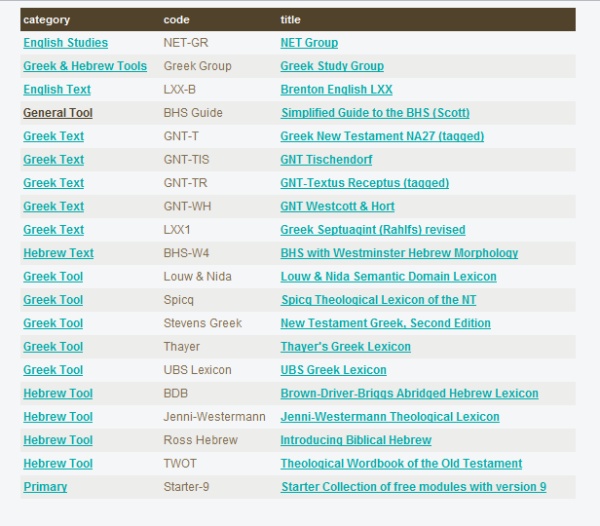The height and width of the screenshot is (526, 600).
Task: Open Greek Septuagint (Rahlfs) revised link
Action: click(373, 230)
